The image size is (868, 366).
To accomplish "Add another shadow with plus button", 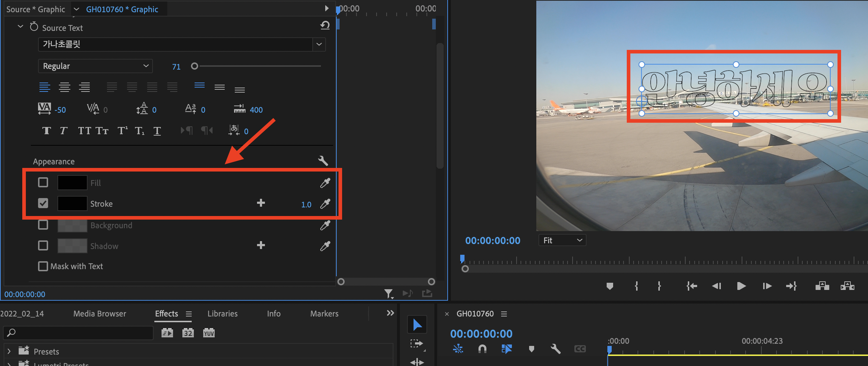I will tap(261, 245).
